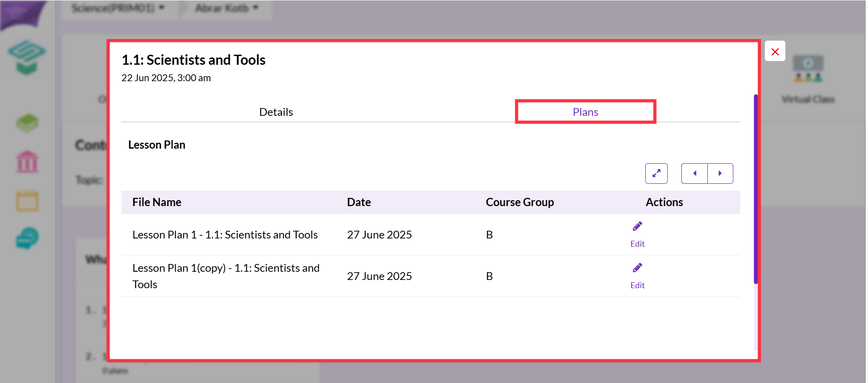This screenshot has width=868, height=383.
Task: Expand the lesson plan table to fullscreen
Action: tap(656, 173)
